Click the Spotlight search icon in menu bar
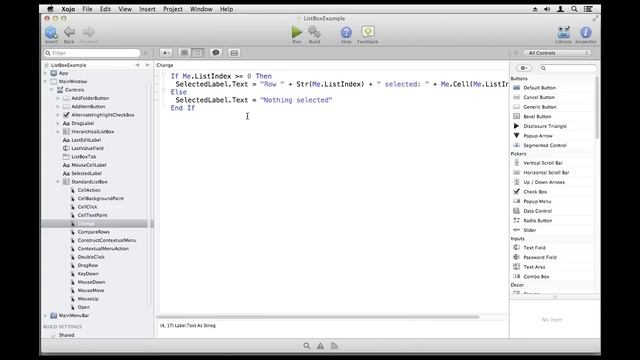Image resolution: width=640 pixels, height=360 pixels. click(x=574, y=9)
